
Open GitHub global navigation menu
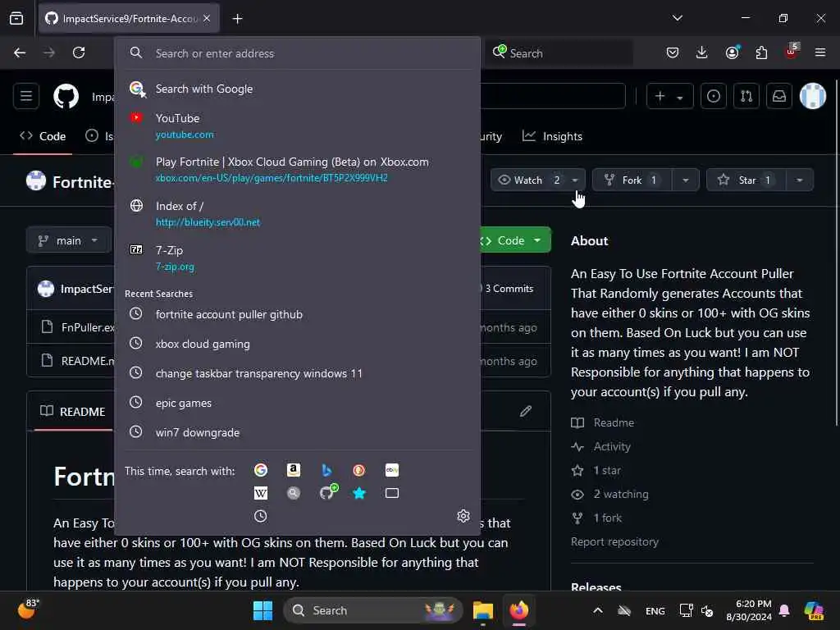point(26,97)
